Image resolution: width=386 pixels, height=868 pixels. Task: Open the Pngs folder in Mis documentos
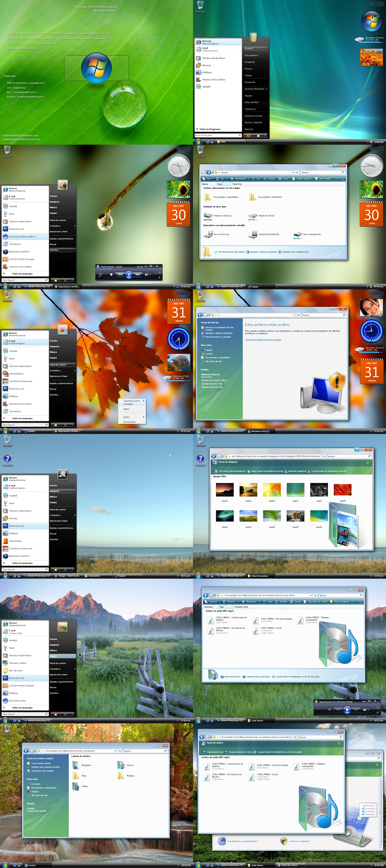pos(80,776)
